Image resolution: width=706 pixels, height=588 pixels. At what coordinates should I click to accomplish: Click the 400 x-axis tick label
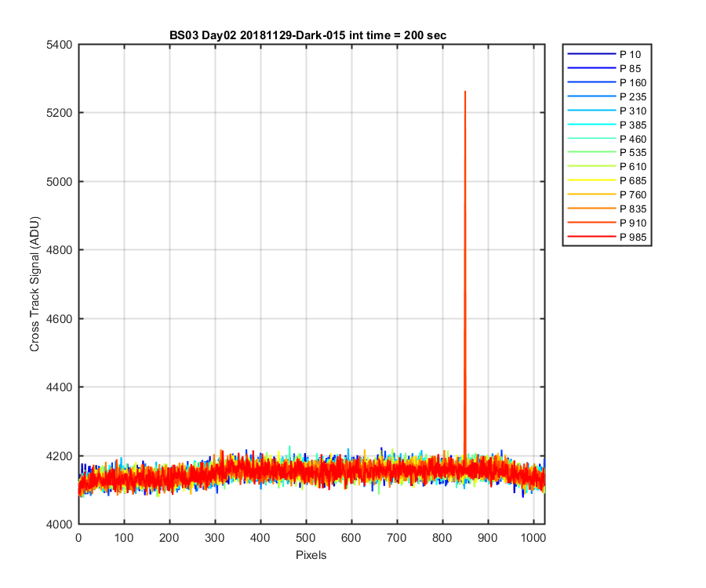[260, 538]
